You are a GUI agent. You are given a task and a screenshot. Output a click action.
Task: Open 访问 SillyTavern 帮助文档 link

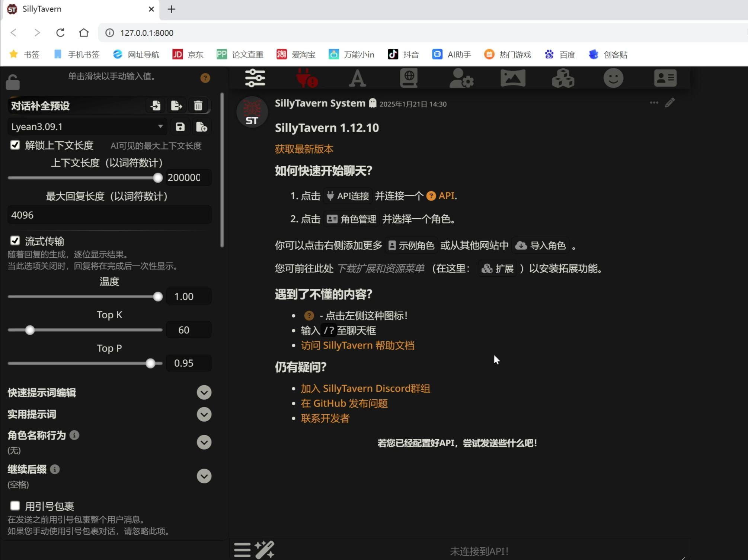pyautogui.click(x=357, y=345)
